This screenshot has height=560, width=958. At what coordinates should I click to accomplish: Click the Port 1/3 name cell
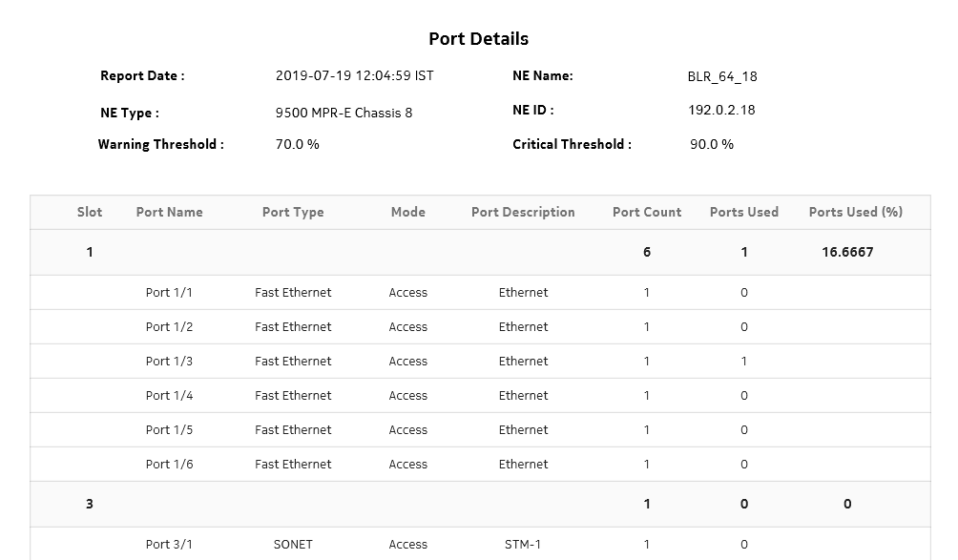click(x=169, y=362)
